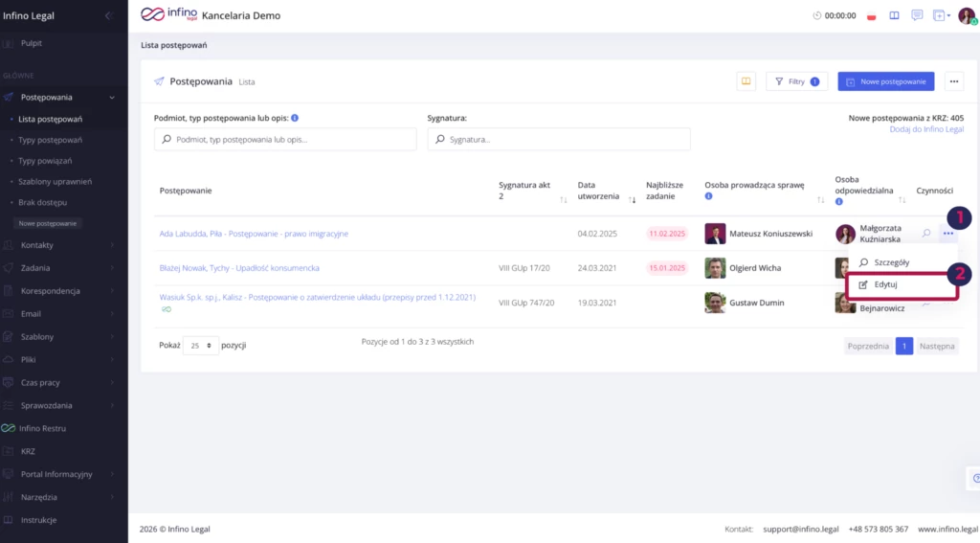Open Błażej Nowak, Tychy proceeding link
This screenshot has height=543, width=980.
[x=239, y=268]
